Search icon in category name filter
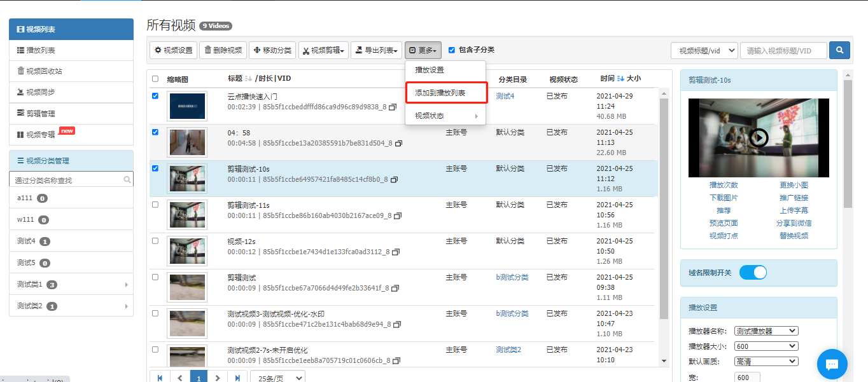868x382 pixels. (x=127, y=180)
